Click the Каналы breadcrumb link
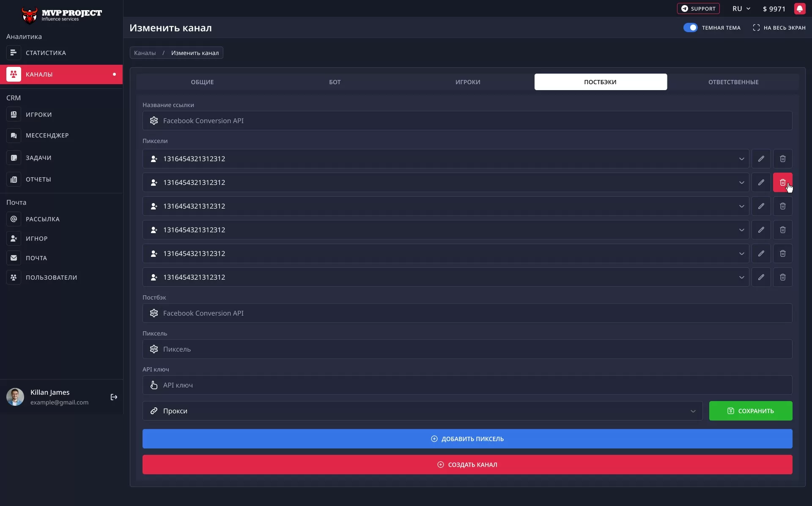 [145, 53]
